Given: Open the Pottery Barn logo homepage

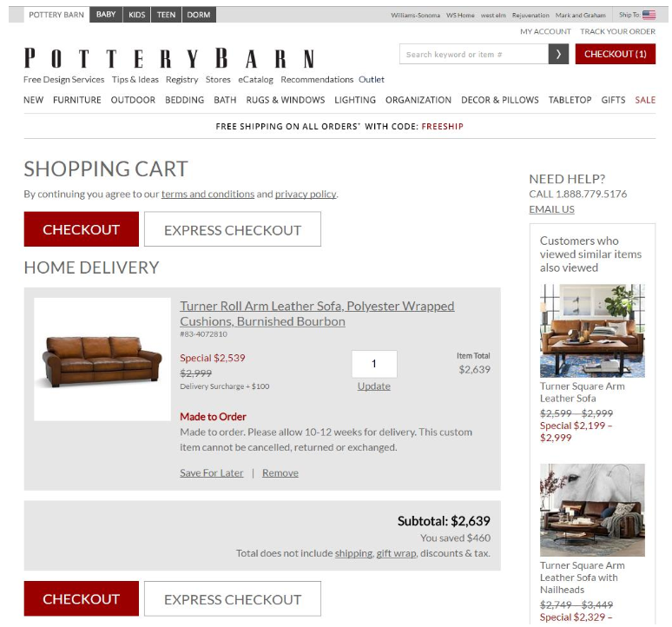Looking at the screenshot, I should pos(169,58).
